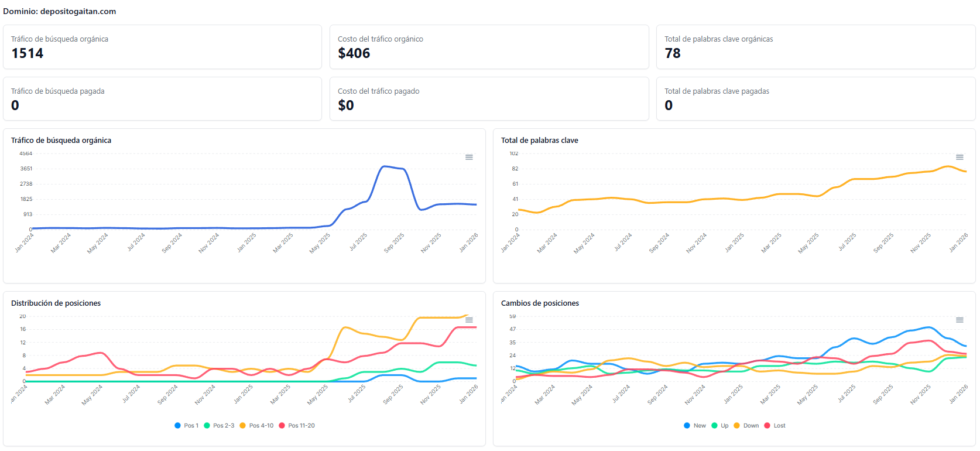Select the Total de palabras clave pagadas card

(x=815, y=99)
